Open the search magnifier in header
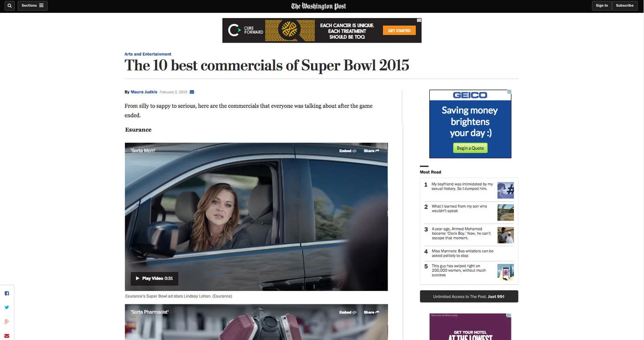This screenshot has width=644, height=340. coord(9,6)
